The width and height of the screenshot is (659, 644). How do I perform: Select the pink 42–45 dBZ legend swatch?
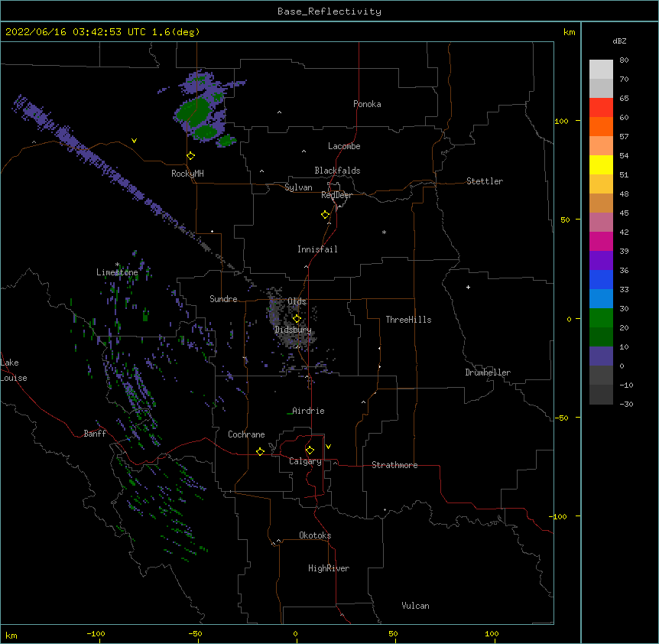tap(601, 222)
